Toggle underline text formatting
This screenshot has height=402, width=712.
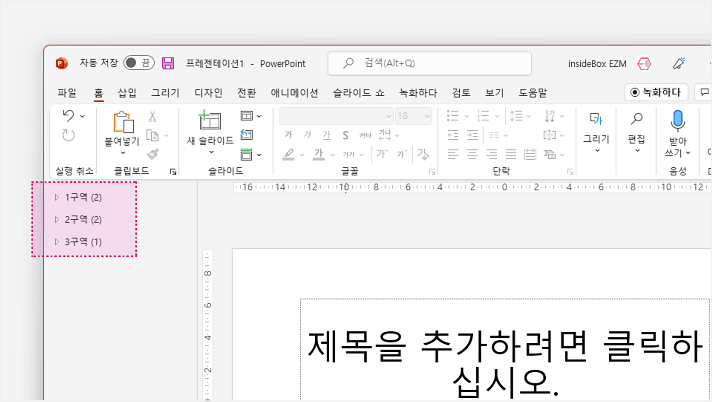coord(326,135)
